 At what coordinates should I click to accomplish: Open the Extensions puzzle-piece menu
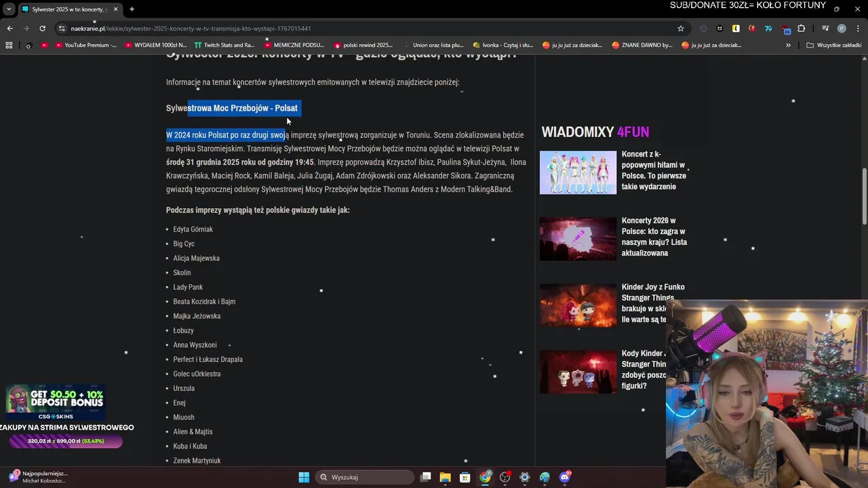802,28
